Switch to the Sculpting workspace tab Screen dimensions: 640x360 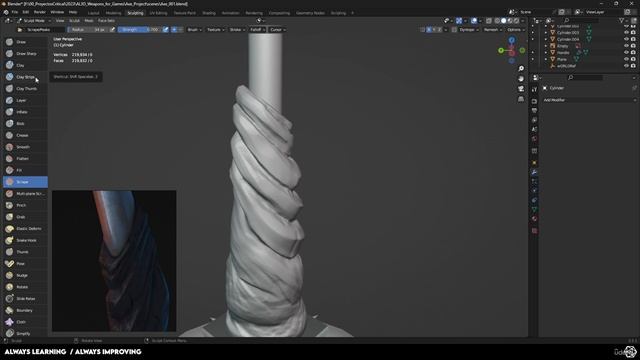click(136, 13)
